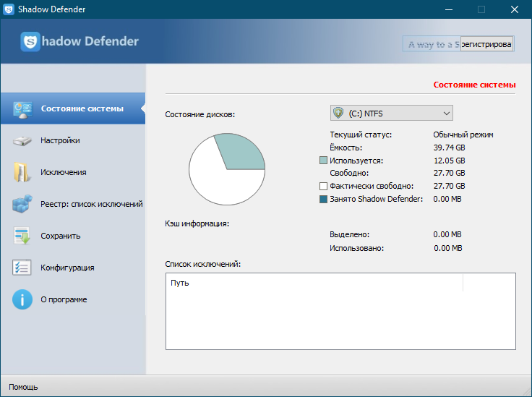
Task: Open the Помощь link at bottom
Action: [x=23, y=387]
